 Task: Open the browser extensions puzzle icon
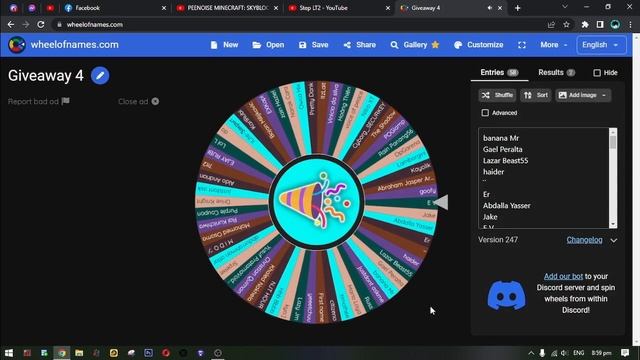(585, 25)
